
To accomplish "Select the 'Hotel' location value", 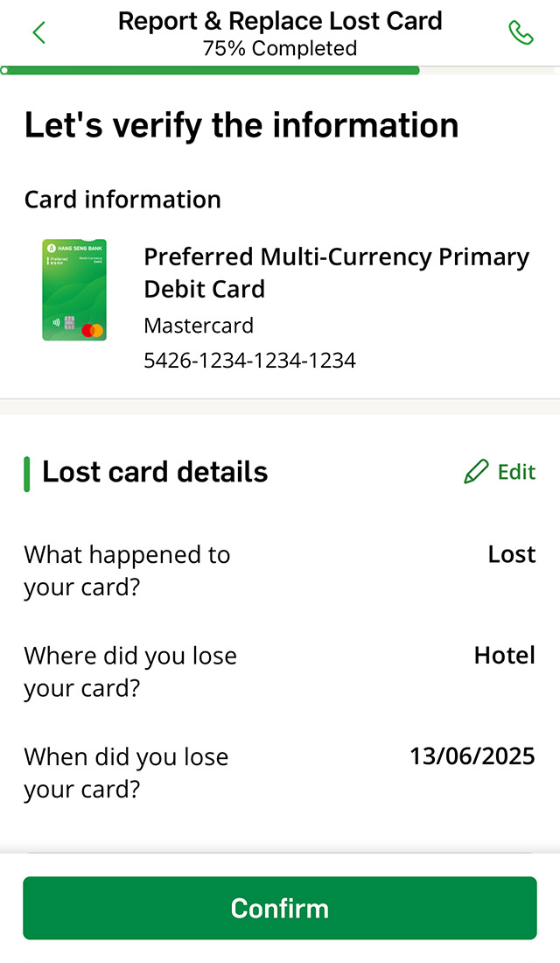I will [504, 656].
